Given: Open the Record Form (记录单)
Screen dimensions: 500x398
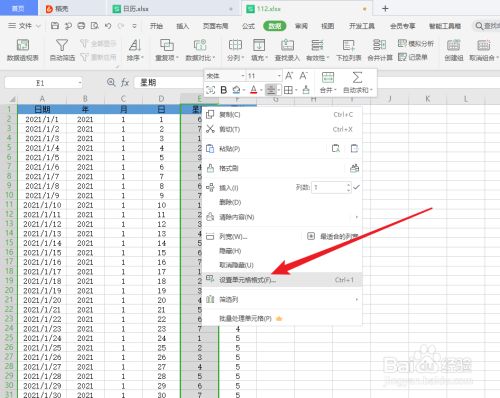Looking at the screenshot, I should tap(413, 57).
